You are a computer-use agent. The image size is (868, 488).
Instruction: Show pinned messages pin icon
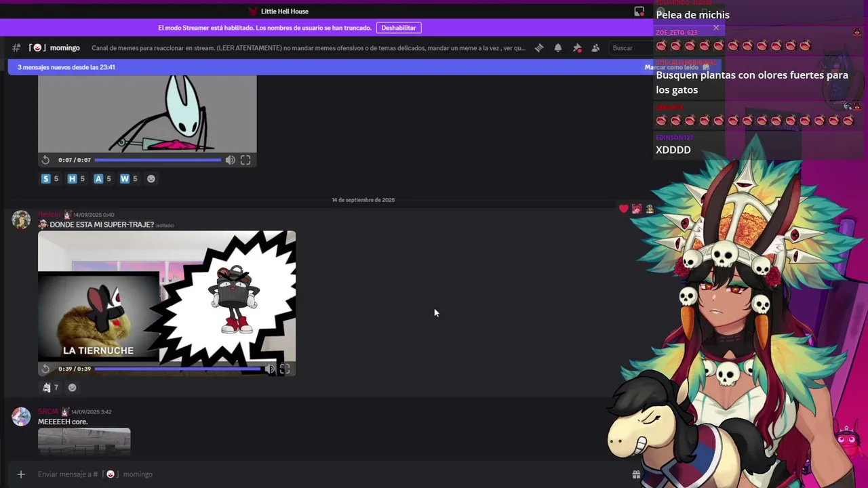[577, 48]
